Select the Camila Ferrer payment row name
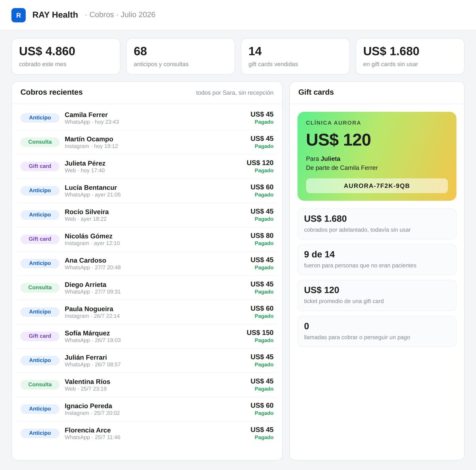Screen dimensions: 476x470 click(x=86, y=115)
